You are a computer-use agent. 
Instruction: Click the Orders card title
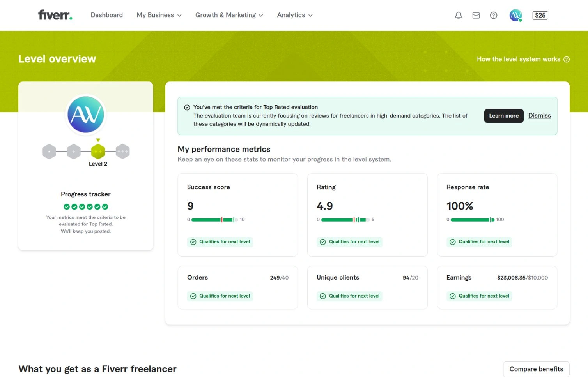[197, 278]
